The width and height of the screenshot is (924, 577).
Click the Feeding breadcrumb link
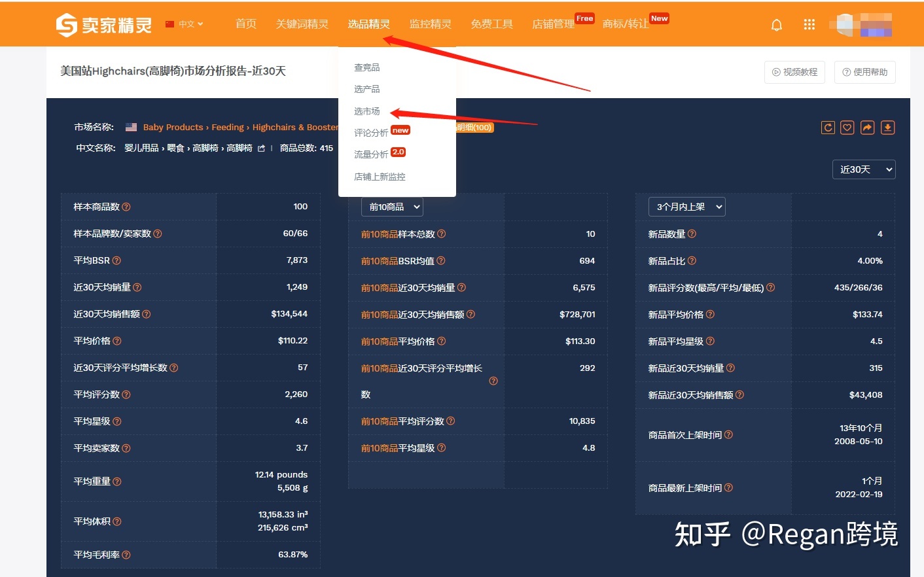228,127
